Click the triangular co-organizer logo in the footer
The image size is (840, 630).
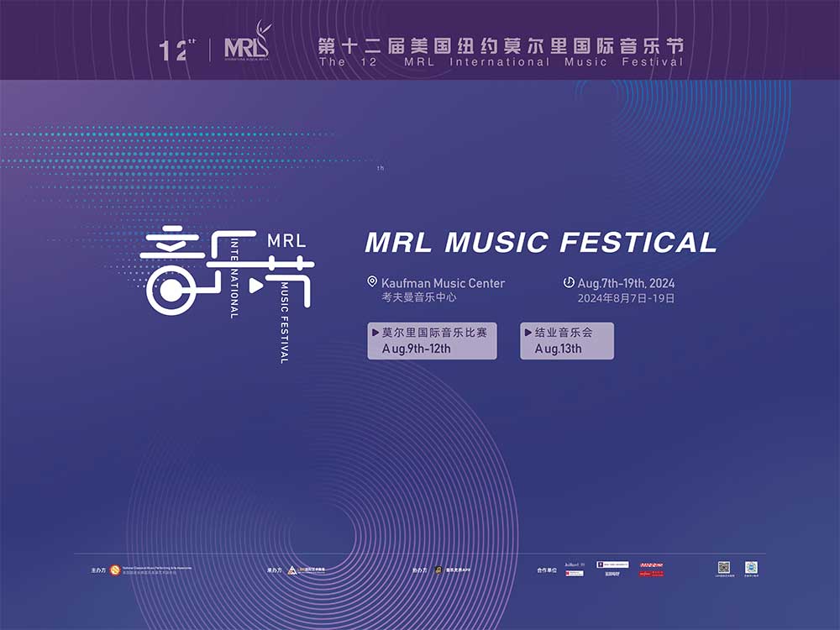tap(292, 570)
